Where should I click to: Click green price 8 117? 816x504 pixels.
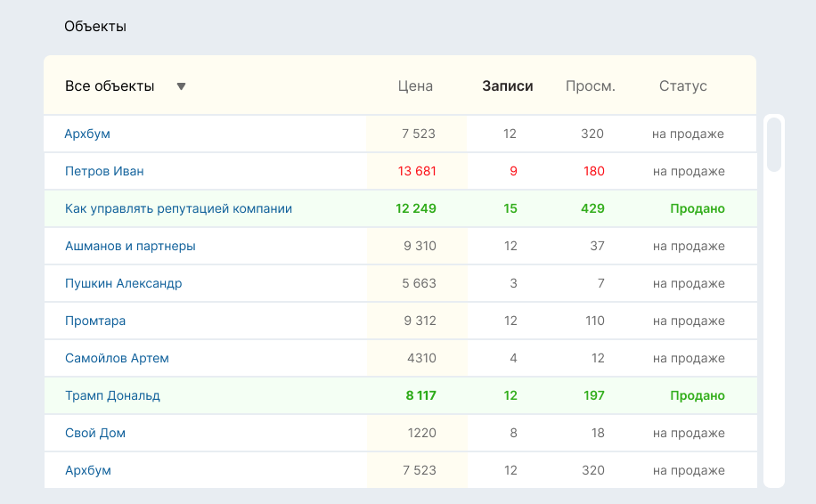click(421, 396)
